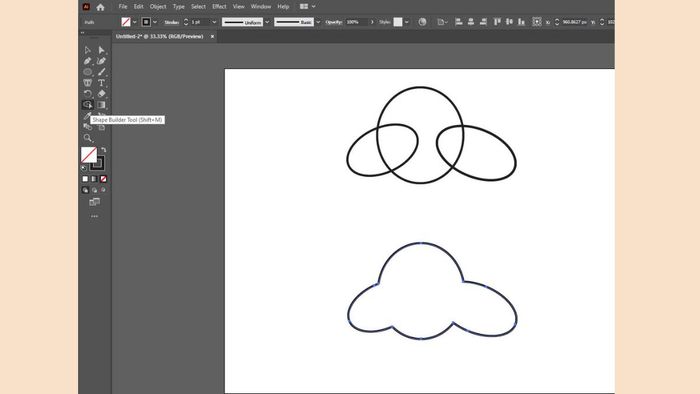Open the File menu
Viewport: 700px width, 394px height.
click(x=123, y=7)
